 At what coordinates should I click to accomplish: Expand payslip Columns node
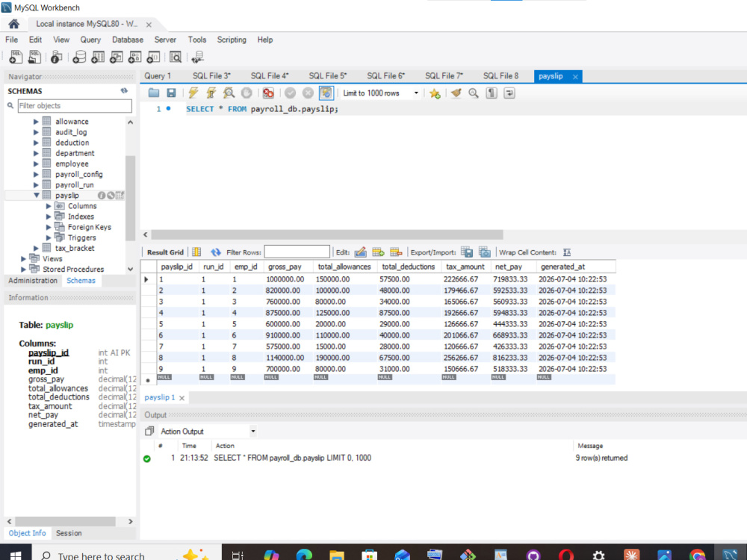tap(48, 206)
